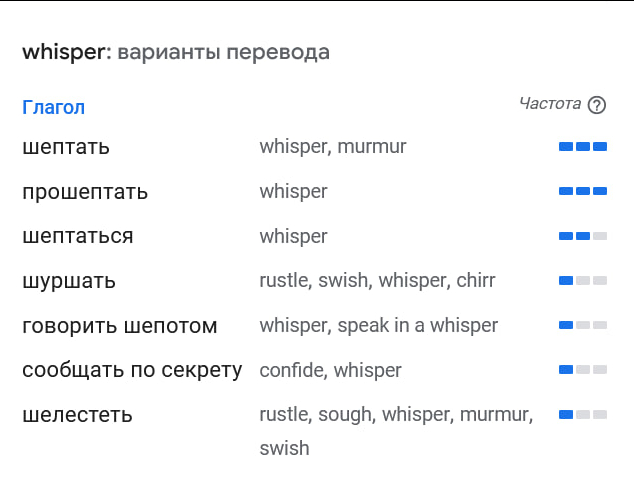This screenshot has width=634, height=501.
Task: Click reverse translation murmur in the first row
Action: 372,146
